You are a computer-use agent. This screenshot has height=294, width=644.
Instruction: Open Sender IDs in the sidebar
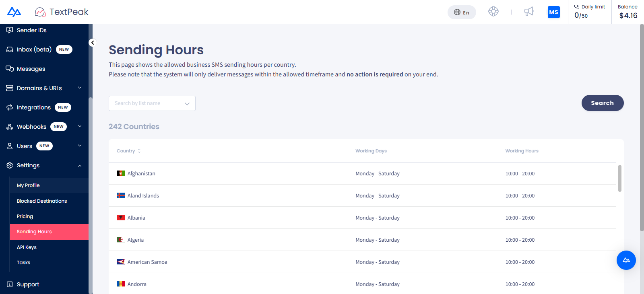pos(32,30)
